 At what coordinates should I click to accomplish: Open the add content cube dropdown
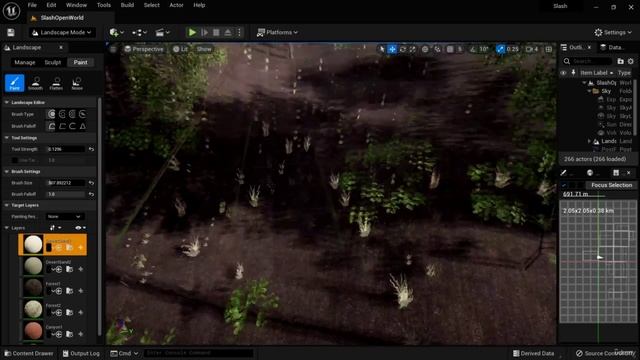pos(116,32)
